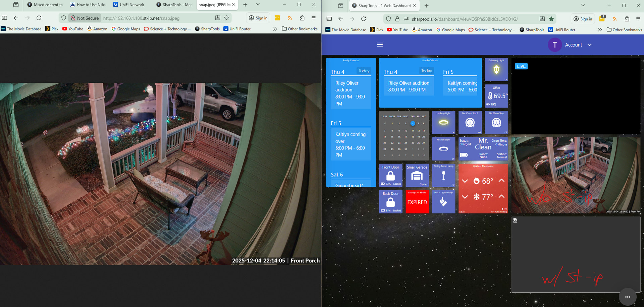Open the SharpTools hamburger menu
The height and width of the screenshot is (307, 644).
point(380,45)
